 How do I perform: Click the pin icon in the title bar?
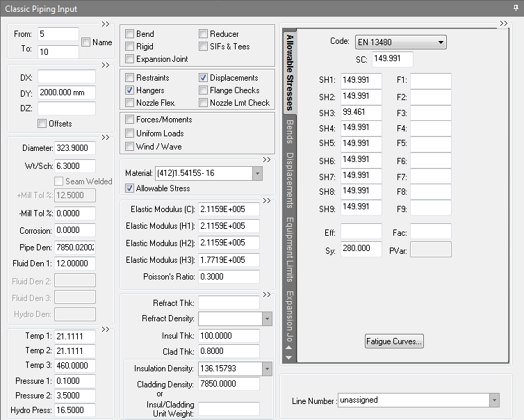[x=515, y=8]
